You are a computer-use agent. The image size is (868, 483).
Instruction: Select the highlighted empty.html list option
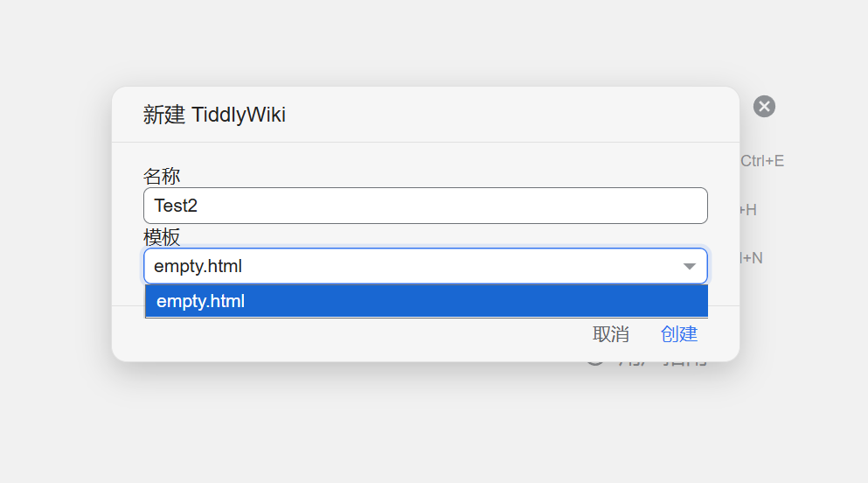[426, 301]
